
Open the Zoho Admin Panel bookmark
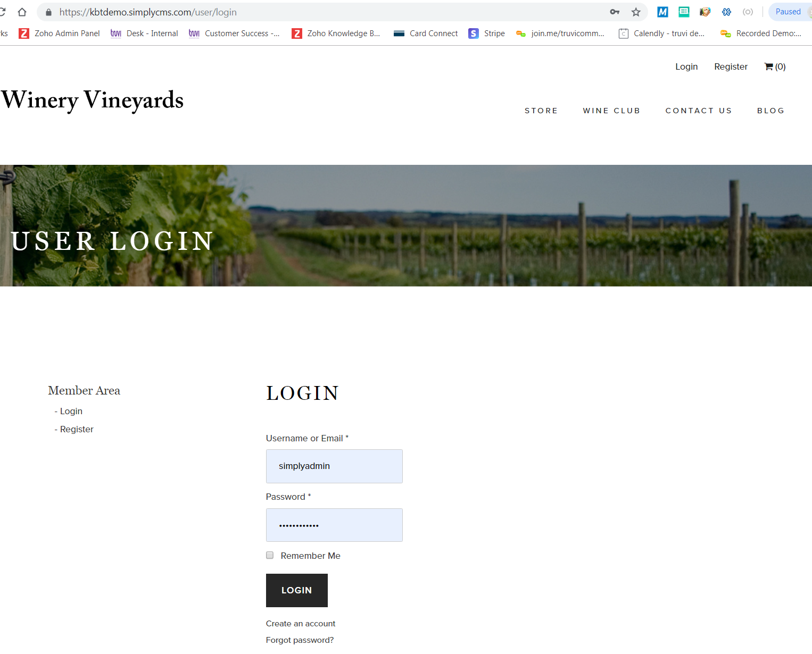click(x=60, y=33)
